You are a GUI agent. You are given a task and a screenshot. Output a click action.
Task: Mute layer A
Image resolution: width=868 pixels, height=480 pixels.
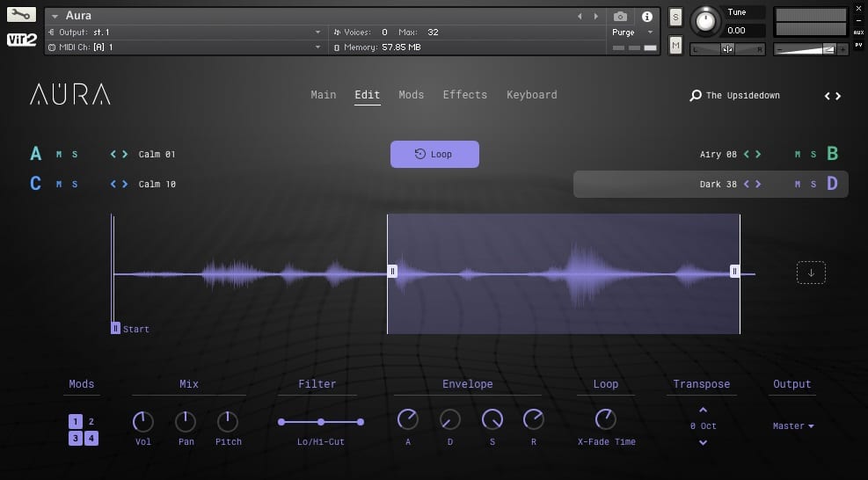coord(59,154)
